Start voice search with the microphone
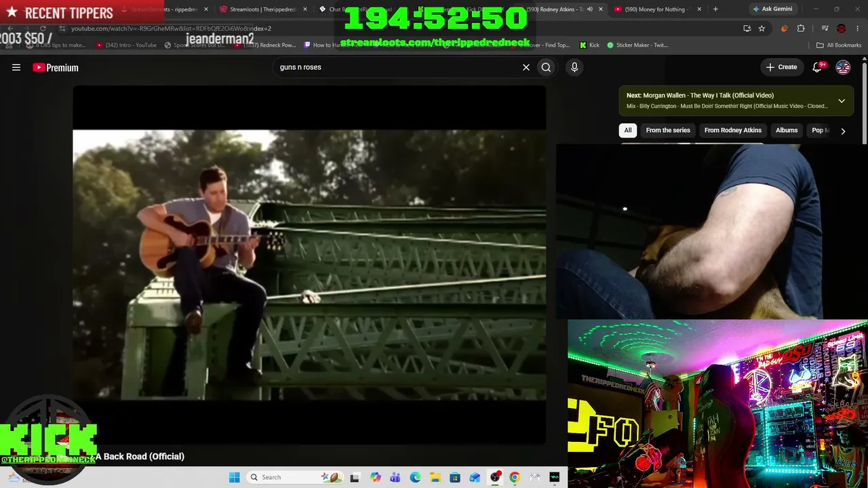 (x=574, y=67)
